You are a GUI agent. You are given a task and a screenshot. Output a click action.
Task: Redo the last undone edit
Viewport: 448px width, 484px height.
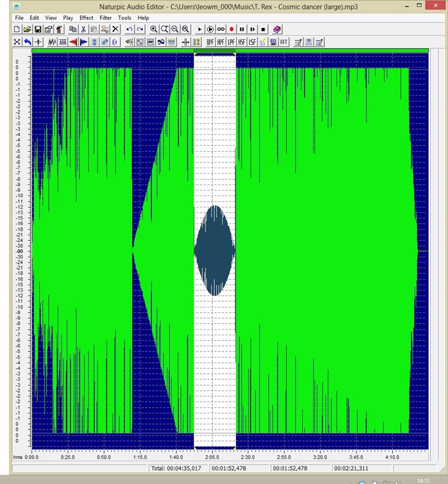click(140, 29)
